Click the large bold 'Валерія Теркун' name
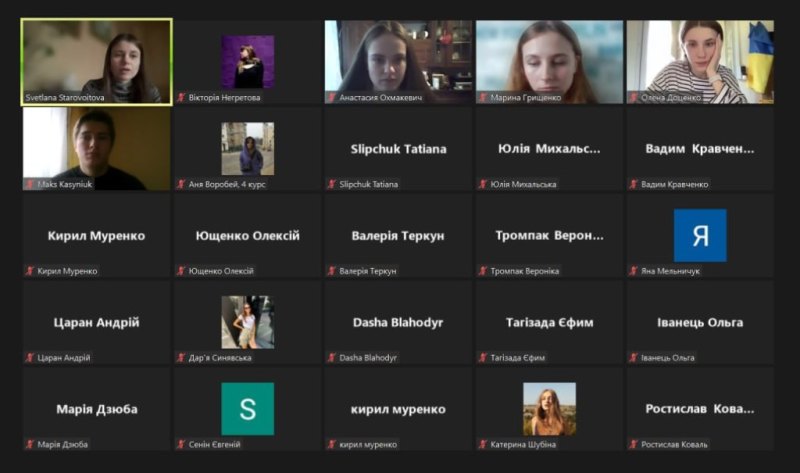Viewport: 800px width, 473px height. coord(398,236)
